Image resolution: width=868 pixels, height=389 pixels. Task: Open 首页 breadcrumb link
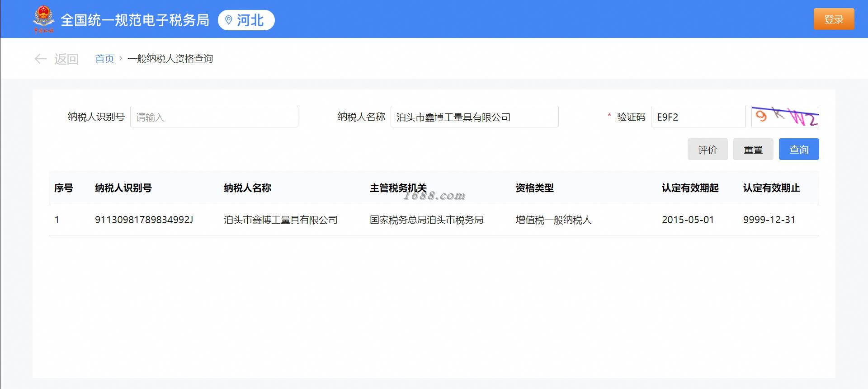(104, 58)
